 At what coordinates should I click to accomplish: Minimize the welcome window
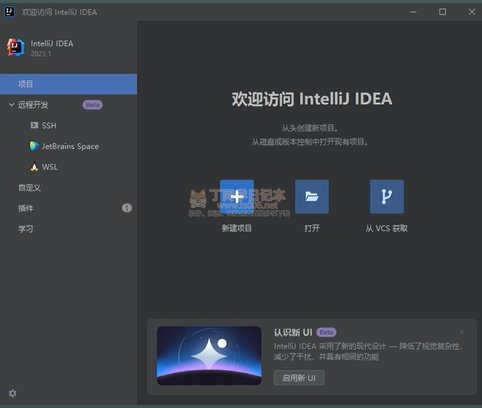413,12
